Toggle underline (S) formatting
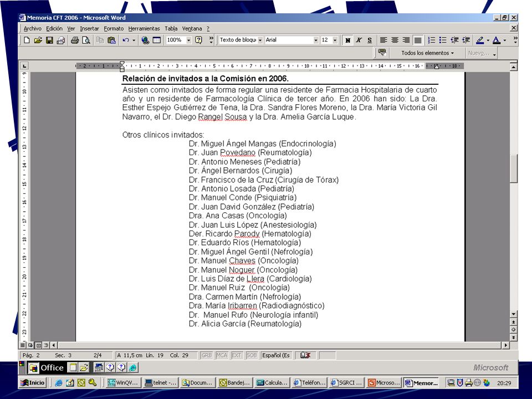The height and width of the screenshot is (399, 532). tap(370, 40)
